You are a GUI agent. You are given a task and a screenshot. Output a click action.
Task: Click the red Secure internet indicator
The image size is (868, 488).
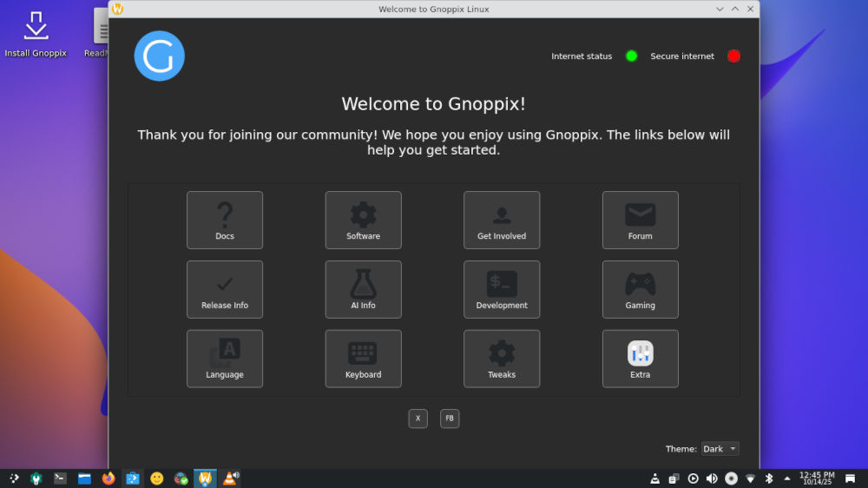click(x=733, y=56)
